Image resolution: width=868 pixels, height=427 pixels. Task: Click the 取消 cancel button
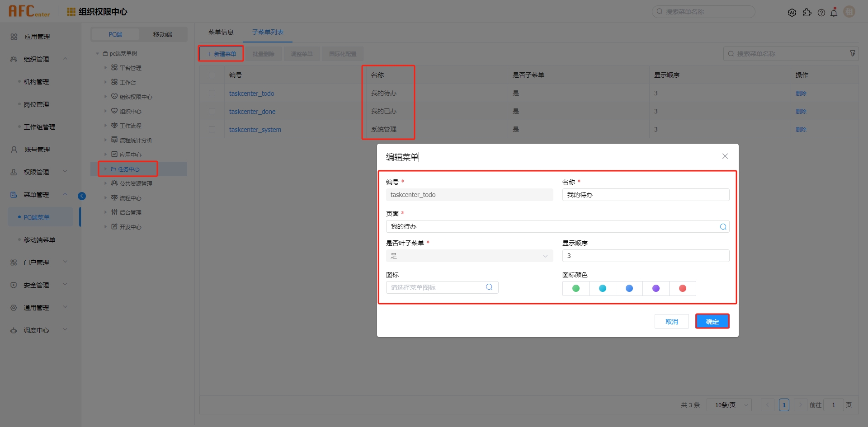point(671,321)
